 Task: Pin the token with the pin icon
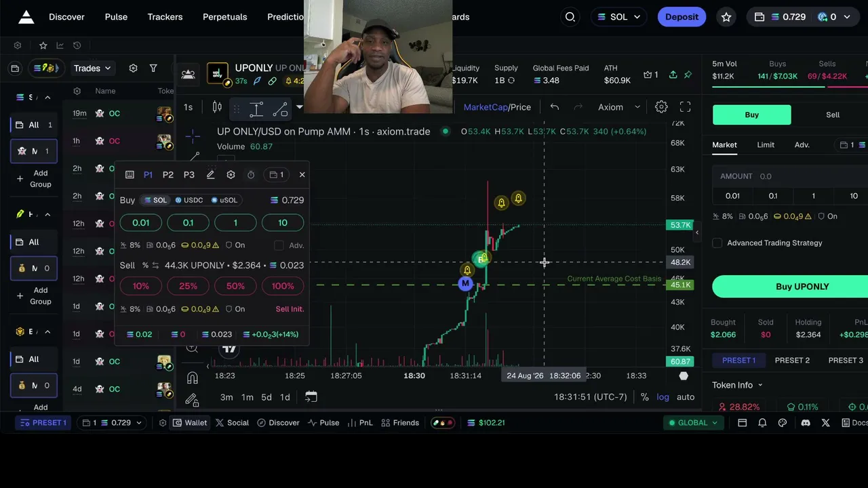pos(688,75)
